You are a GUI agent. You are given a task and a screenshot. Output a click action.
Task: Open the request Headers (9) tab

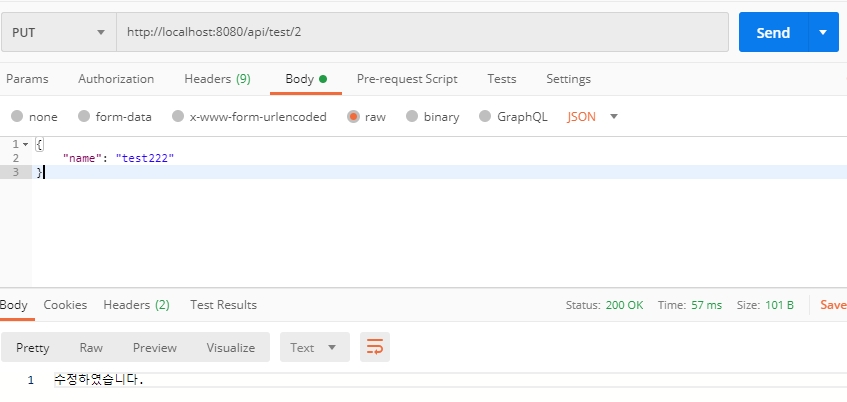(x=217, y=79)
